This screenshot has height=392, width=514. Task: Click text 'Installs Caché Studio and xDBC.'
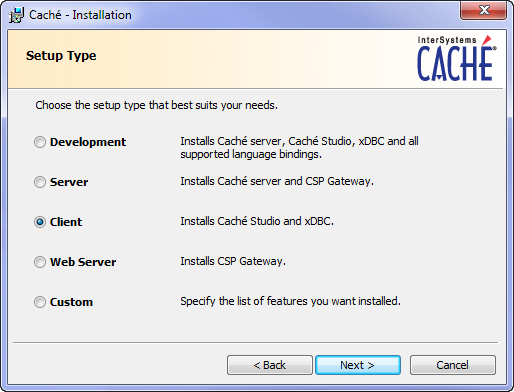257,221
